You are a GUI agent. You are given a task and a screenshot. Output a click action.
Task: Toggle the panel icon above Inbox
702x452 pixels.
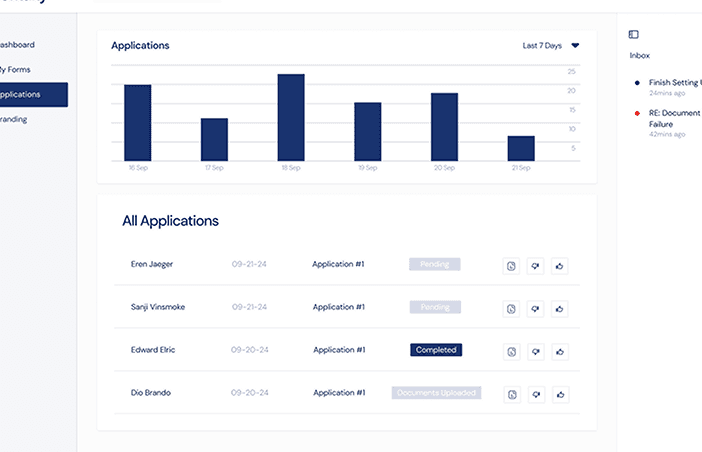634,34
